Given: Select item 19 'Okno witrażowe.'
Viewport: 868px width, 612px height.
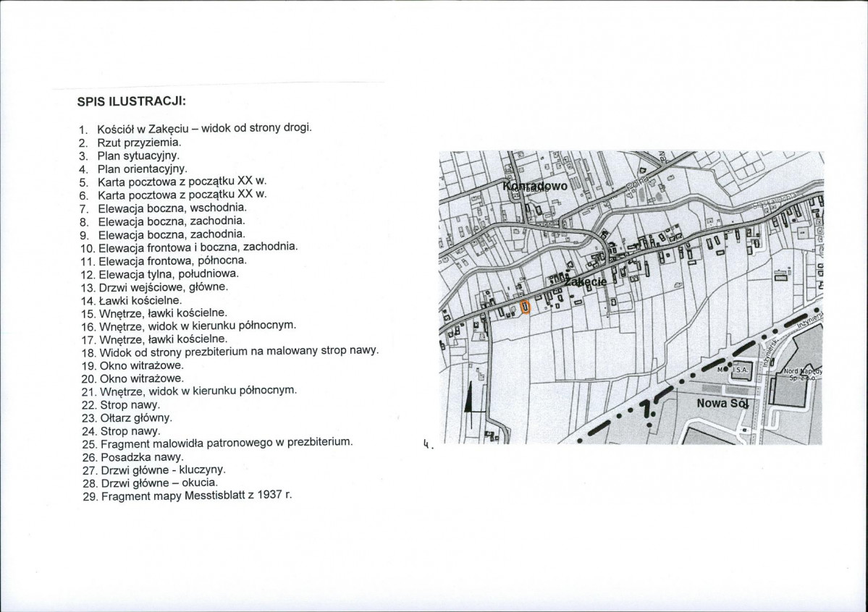Looking at the screenshot, I should click(x=142, y=366).
